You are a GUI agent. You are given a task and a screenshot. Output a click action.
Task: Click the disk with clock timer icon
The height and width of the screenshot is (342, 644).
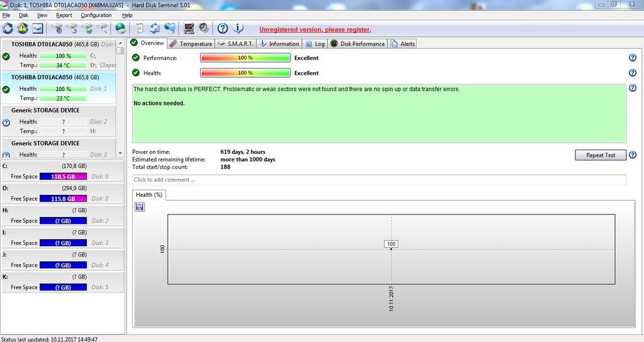coord(72,28)
